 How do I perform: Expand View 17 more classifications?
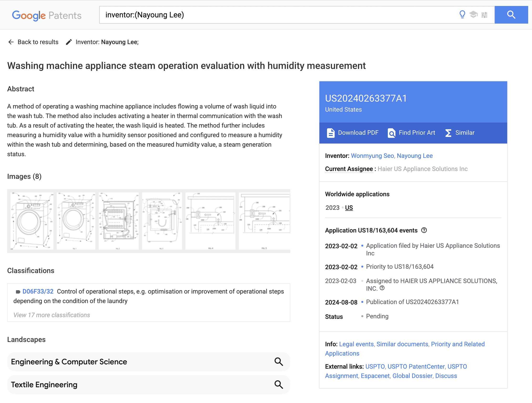[51, 315]
